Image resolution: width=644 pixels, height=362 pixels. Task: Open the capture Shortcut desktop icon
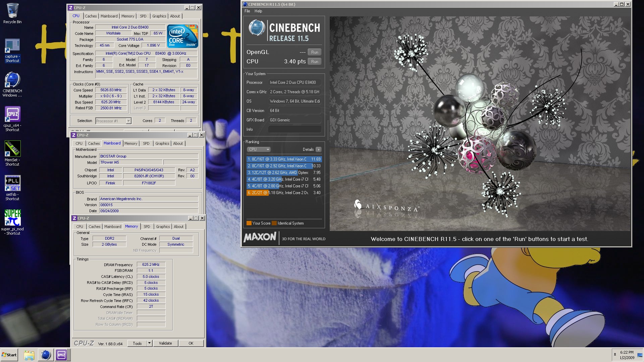click(x=12, y=51)
